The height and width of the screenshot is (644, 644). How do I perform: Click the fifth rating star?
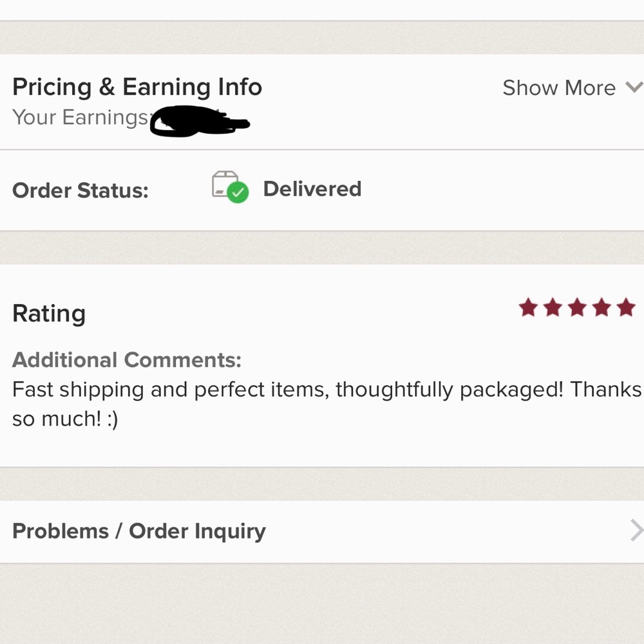click(626, 308)
